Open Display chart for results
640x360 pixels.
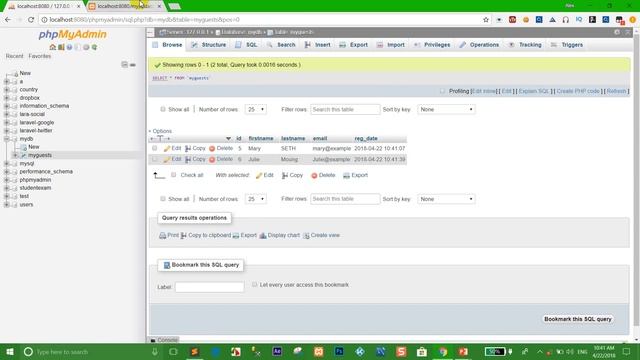coord(280,236)
